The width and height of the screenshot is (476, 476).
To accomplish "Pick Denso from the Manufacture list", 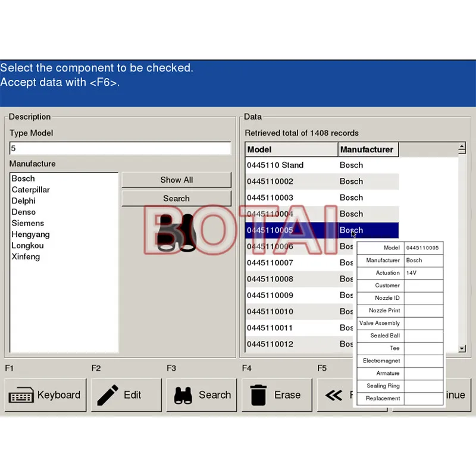I will click(x=24, y=212).
